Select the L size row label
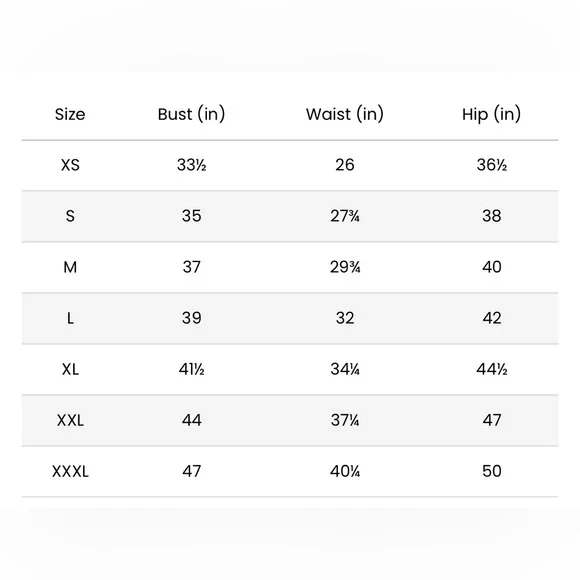 click(70, 318)
